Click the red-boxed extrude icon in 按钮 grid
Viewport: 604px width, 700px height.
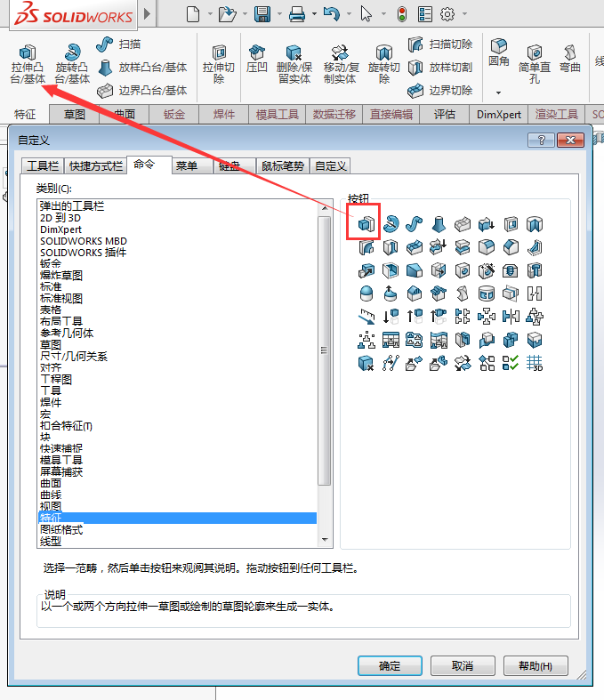(x=364, y=224)
